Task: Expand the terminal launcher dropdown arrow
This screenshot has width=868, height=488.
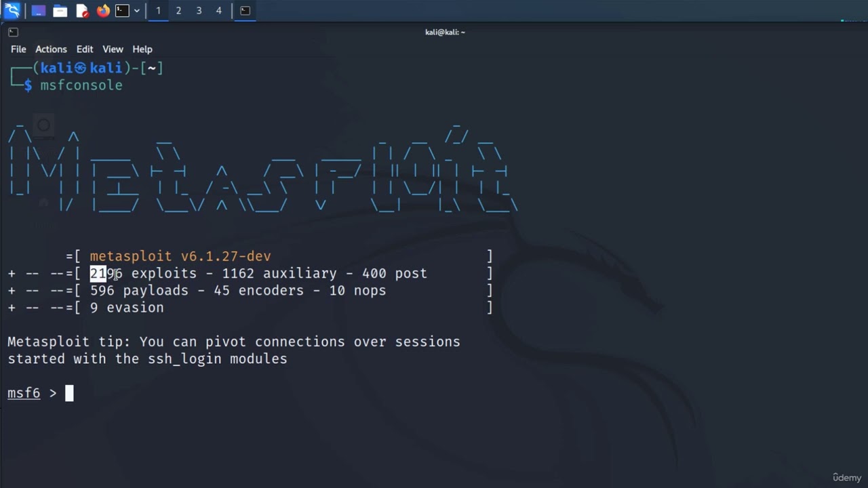Action: point(137,11)
